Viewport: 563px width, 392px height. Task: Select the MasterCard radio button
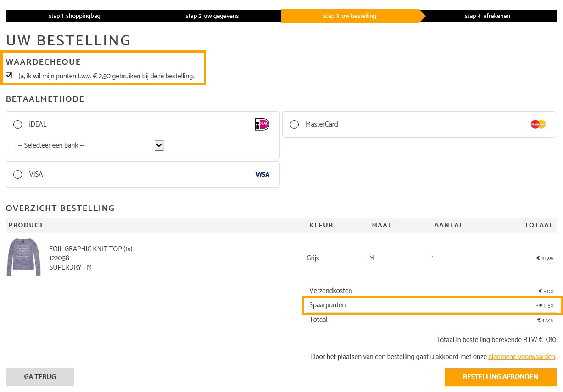[x=295, y=125]
